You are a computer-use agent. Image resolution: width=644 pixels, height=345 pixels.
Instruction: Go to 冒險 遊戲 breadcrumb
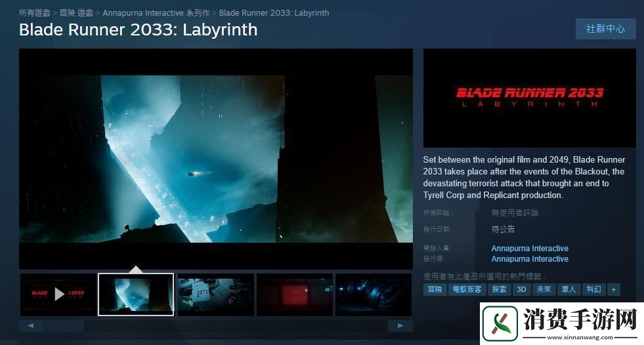tap(76, 12)
